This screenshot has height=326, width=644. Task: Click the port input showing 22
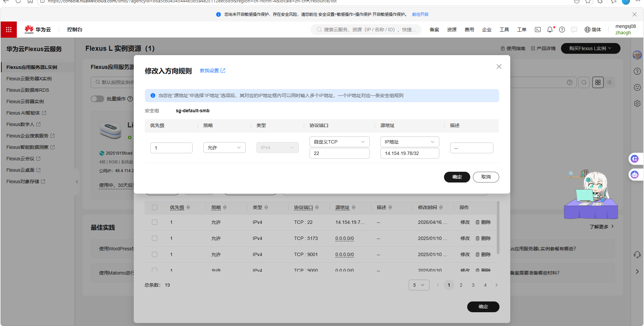[x=339, y=153]
